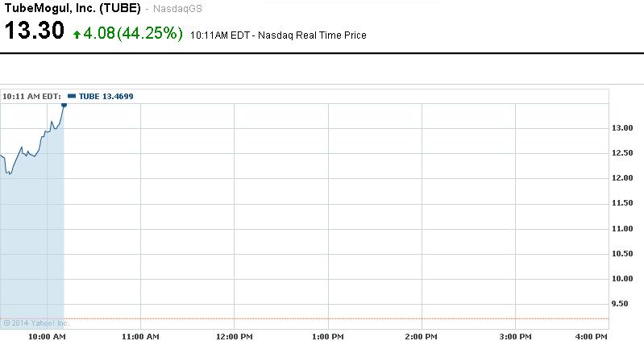Image resolution: width=644 pixels, height=341 pixels.
Task: Click the 2:00 PM time axis label
Action: (x=420, y=335)
